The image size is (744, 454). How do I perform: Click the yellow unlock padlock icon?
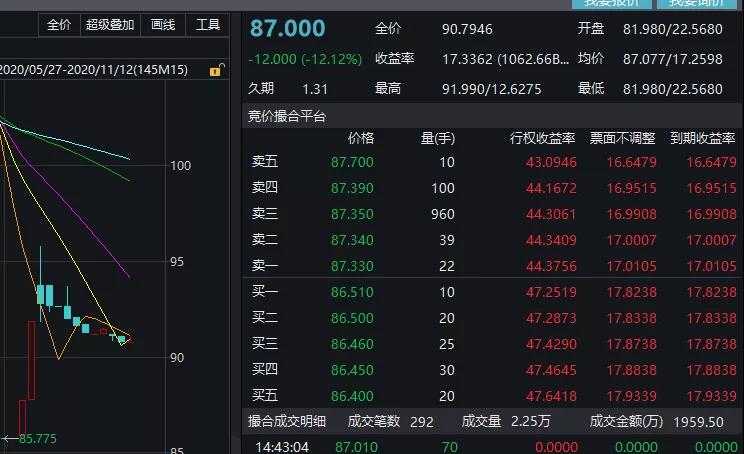coord(214,71)
